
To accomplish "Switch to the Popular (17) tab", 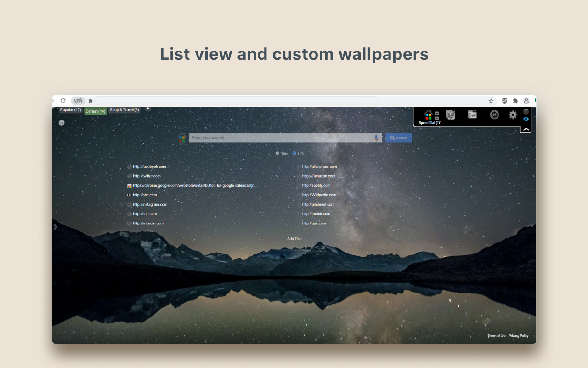I will (x=70, y=109).
